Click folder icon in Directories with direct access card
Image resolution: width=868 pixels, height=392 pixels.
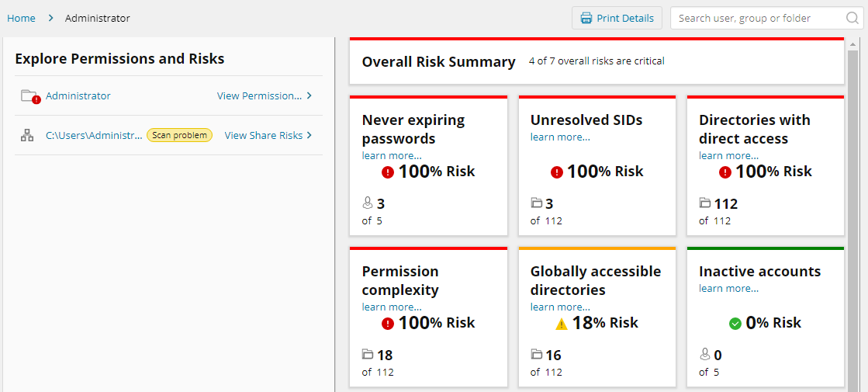(704, 203)
